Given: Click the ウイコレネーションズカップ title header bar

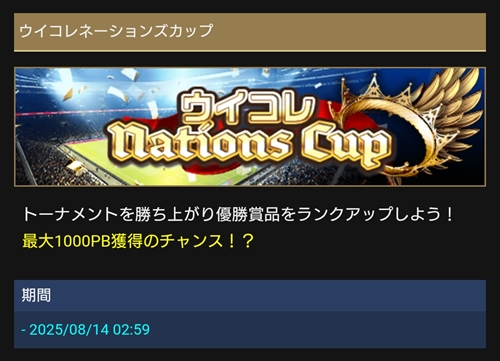Looking at the screenshot, I should 250,32.
